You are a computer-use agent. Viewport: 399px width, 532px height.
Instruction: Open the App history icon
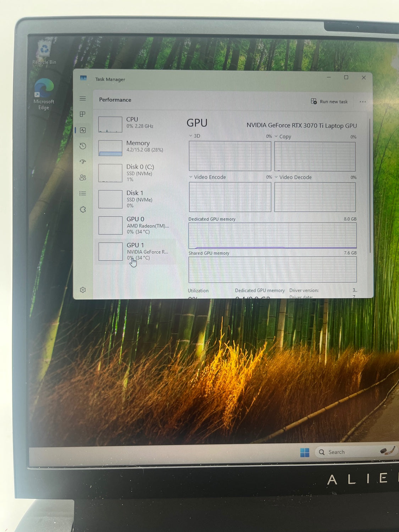[x=83, y=146]
